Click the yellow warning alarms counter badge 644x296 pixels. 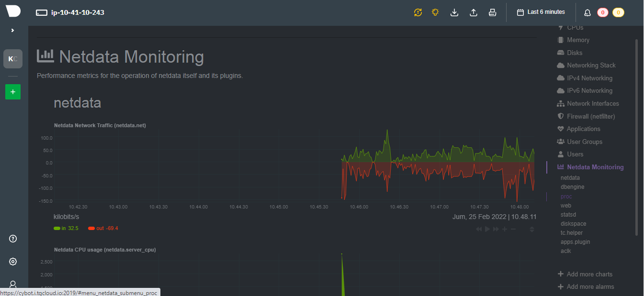click(618, 12)
